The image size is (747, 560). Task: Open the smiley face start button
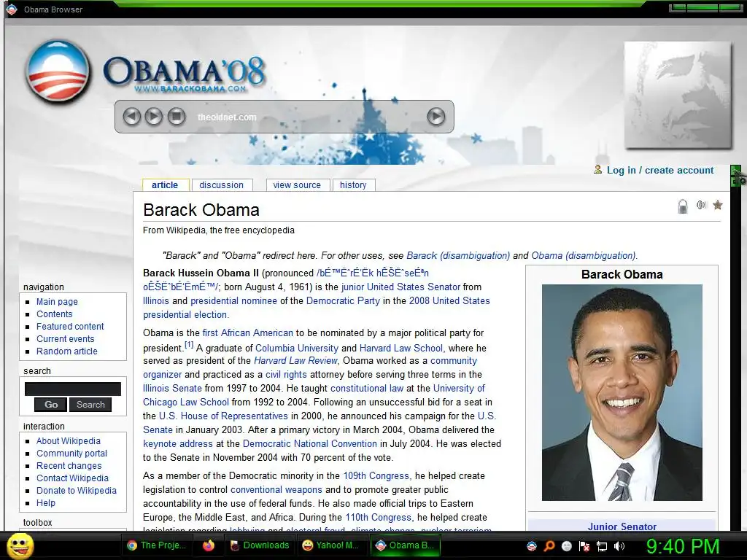click(x=20, y=546)
